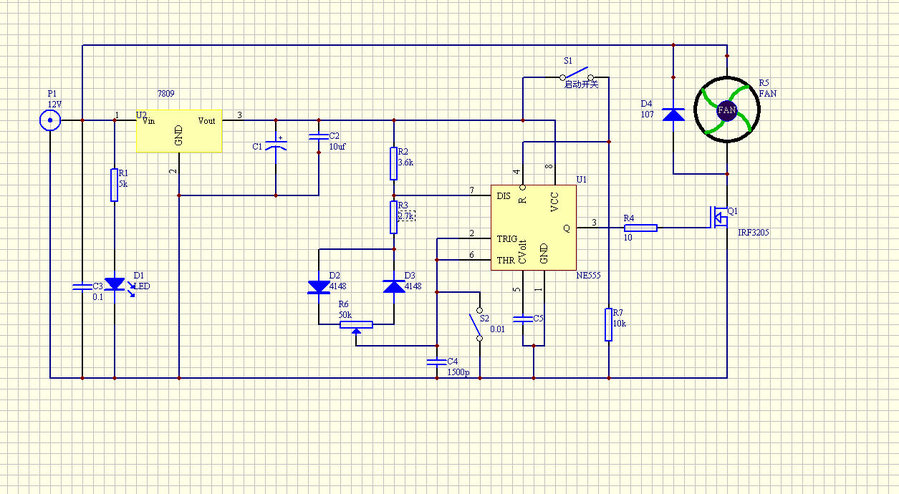The width and height of the screenshot is (899, 494).
Task: Click the dashed '2.7k' value beside R3
Action: tap(406, 217)
